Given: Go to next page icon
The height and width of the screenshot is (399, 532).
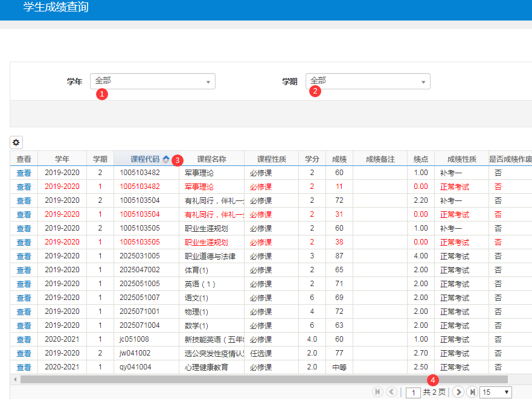Looking at the screenshot, I should (x=458, y=392).
